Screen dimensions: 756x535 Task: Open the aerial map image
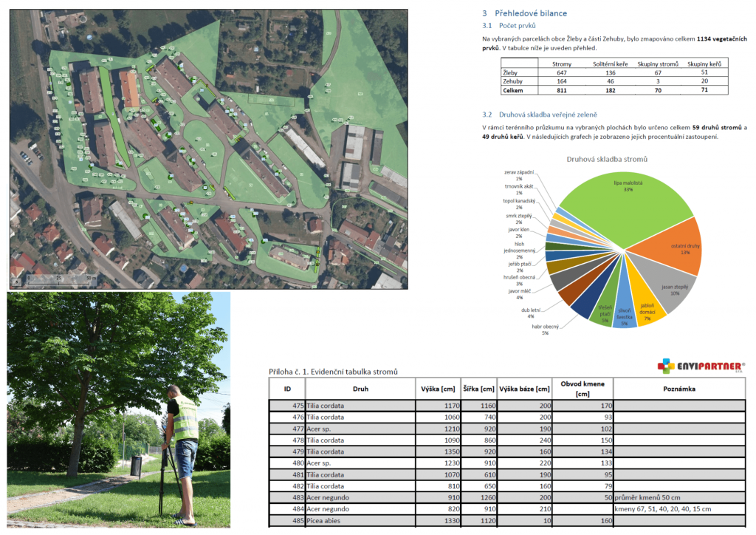(207, 148)
